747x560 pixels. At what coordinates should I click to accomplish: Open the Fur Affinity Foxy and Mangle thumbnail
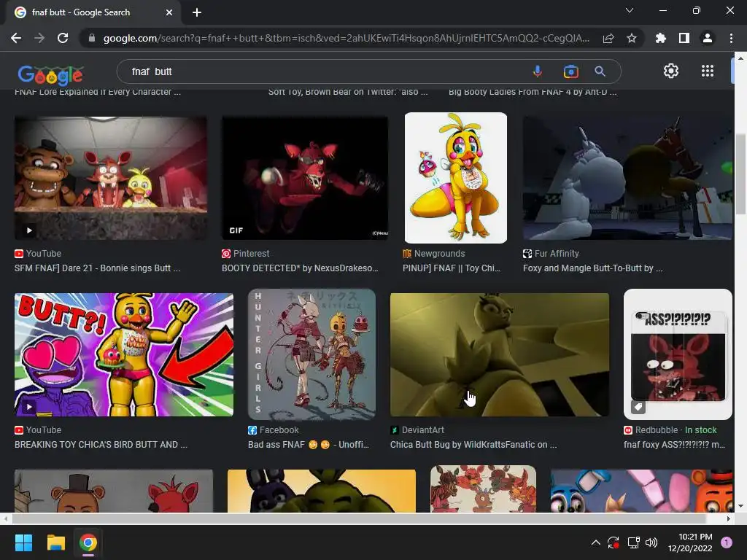tap(628, 178)
